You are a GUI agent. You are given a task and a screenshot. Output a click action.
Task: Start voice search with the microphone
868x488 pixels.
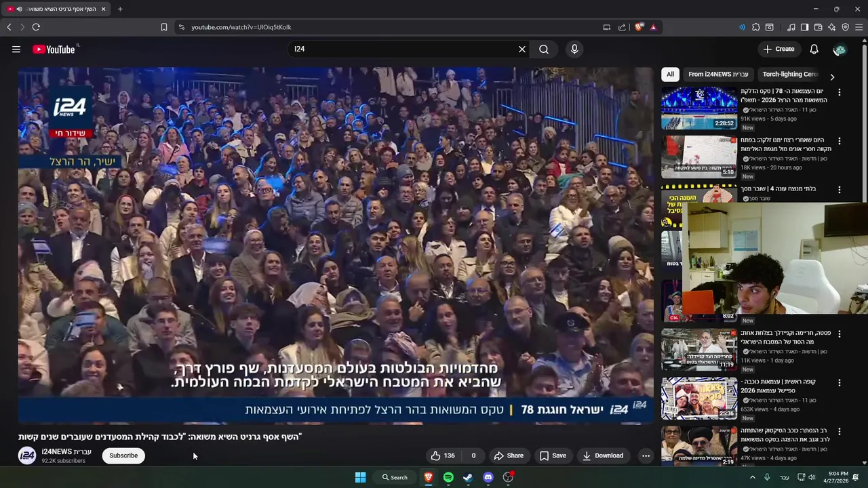pyautogui.click(x=574, y=49)
